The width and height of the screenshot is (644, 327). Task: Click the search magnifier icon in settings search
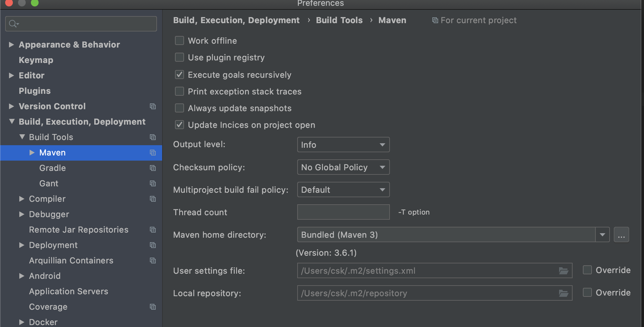coord(13,23)
